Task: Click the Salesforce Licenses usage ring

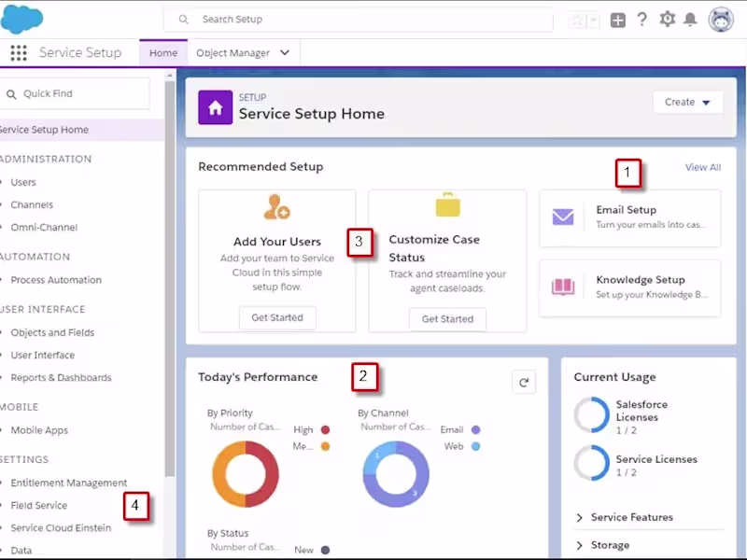Action: (592, 414)
